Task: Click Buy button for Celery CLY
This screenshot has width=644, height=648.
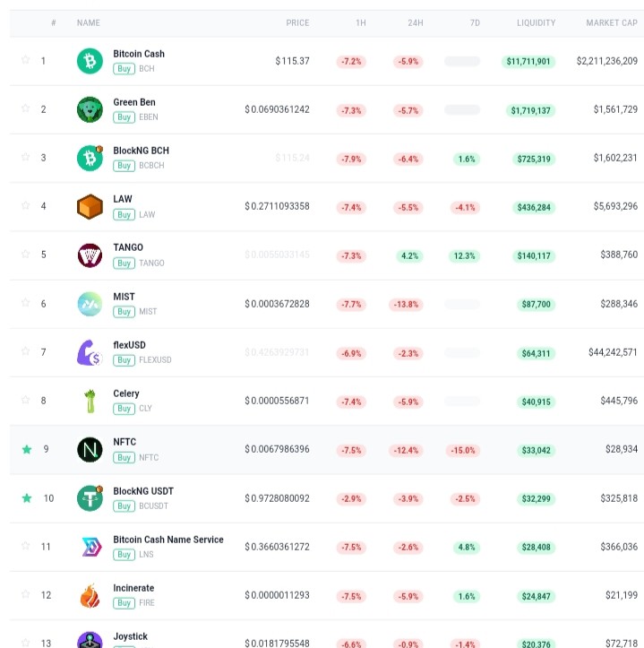Action: [x=124, y=409]
